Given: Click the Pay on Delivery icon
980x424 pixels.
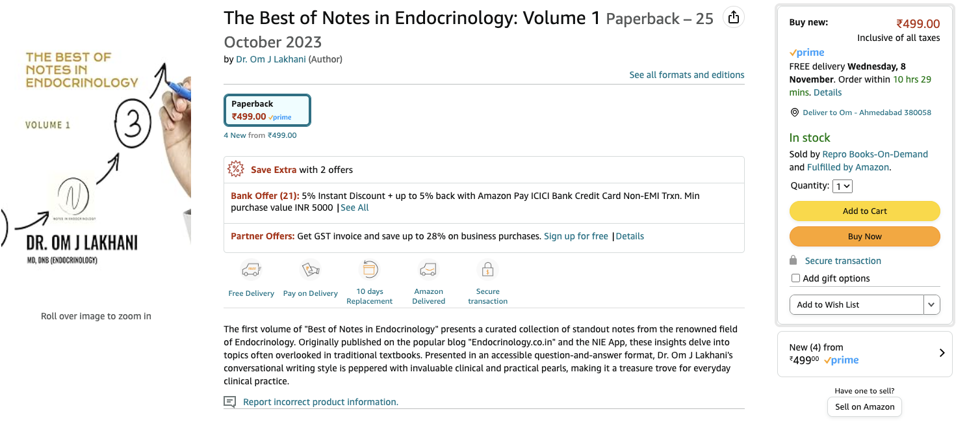Looking at the screenshot, I should tap(310, 269).
